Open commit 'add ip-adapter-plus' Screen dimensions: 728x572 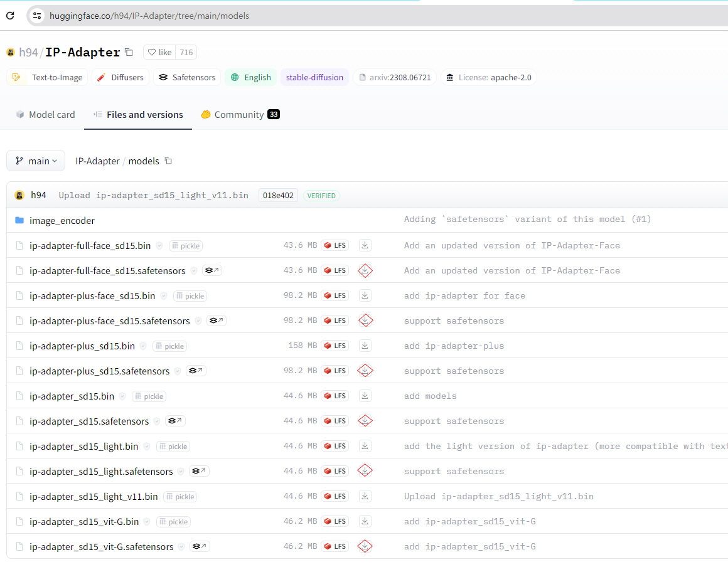454,346
